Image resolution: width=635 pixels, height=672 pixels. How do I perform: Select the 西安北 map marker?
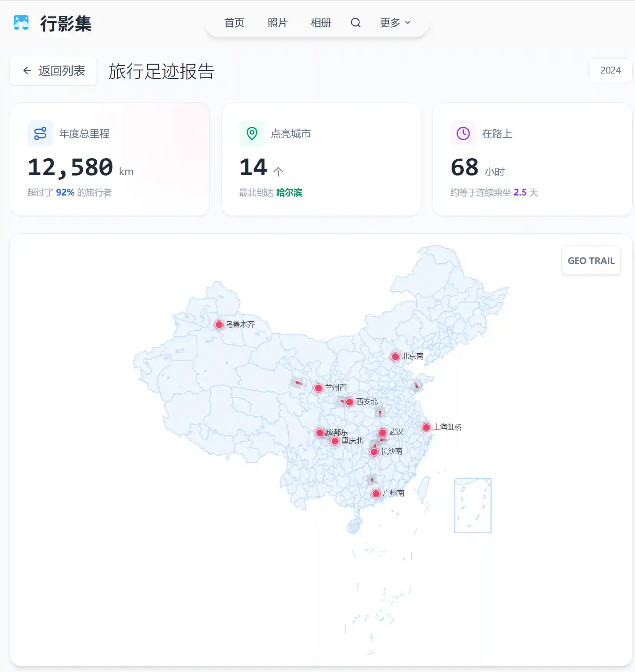(x=349, y=402)
